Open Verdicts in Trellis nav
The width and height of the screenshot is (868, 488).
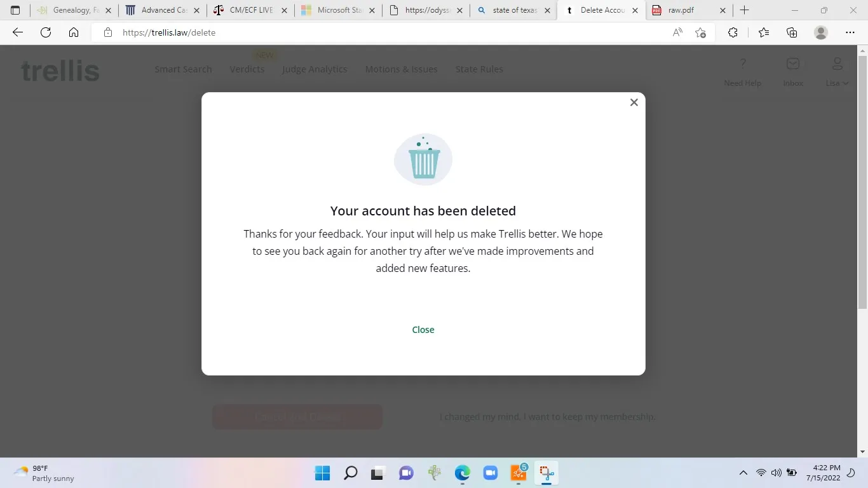tap(247, 69)
